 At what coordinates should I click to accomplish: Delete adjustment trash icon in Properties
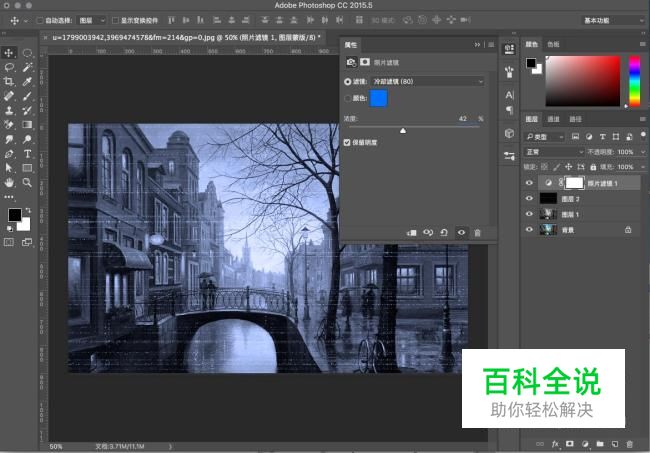pos(478,233)
